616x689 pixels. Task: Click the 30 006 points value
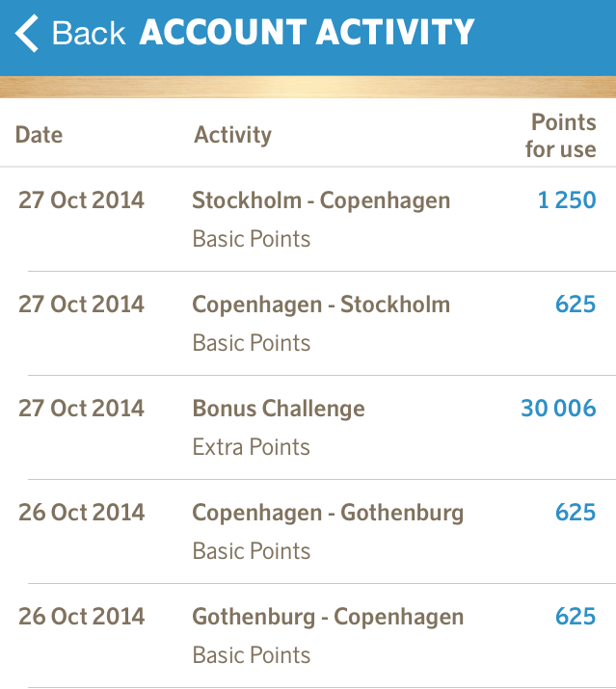[558, 409]
